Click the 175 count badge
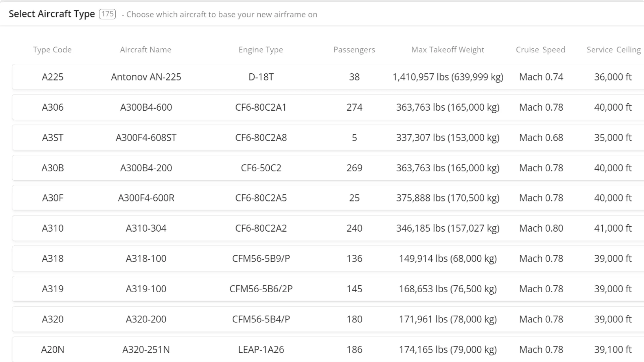644x362 pixels. point(107,14)
